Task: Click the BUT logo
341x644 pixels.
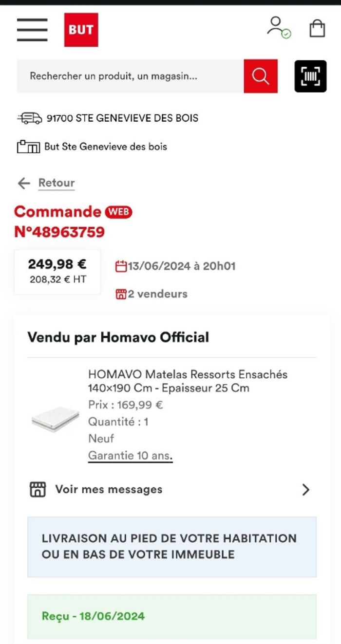Action: tap(81, 30)
